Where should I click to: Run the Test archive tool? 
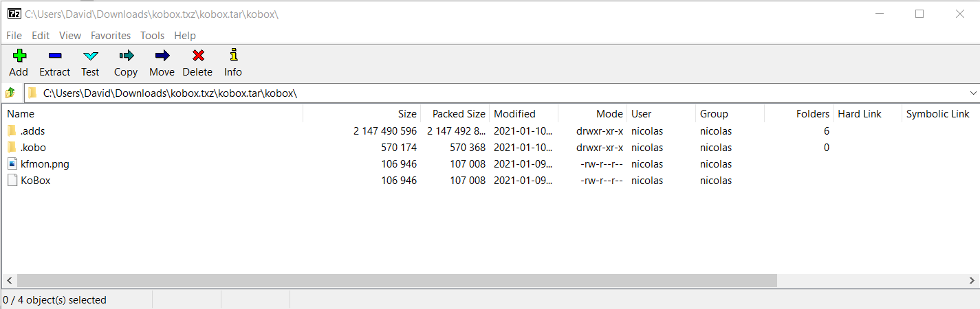[x=90, y=56]
